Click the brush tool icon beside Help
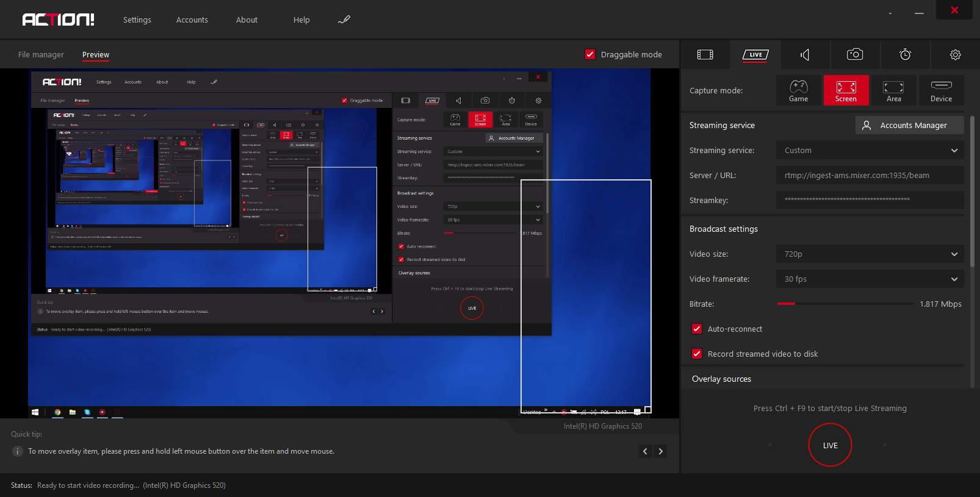Image resolution: width=980 pixels, height=497 pixels. (344, 20)
